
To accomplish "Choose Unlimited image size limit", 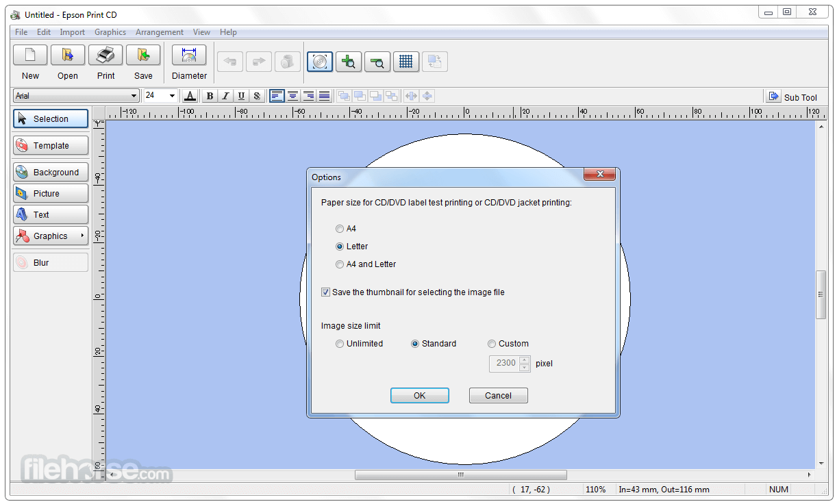I will (x=340, y=344).
